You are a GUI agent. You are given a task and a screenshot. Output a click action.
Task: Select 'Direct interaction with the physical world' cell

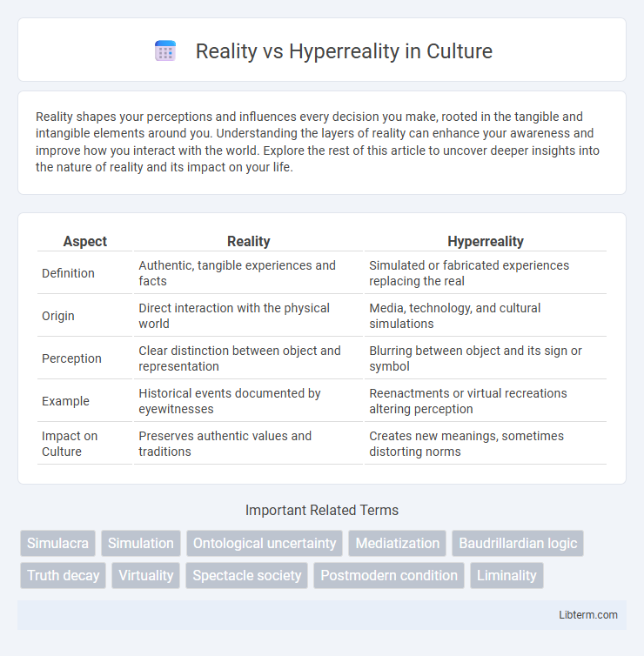(x=248, y=316)
